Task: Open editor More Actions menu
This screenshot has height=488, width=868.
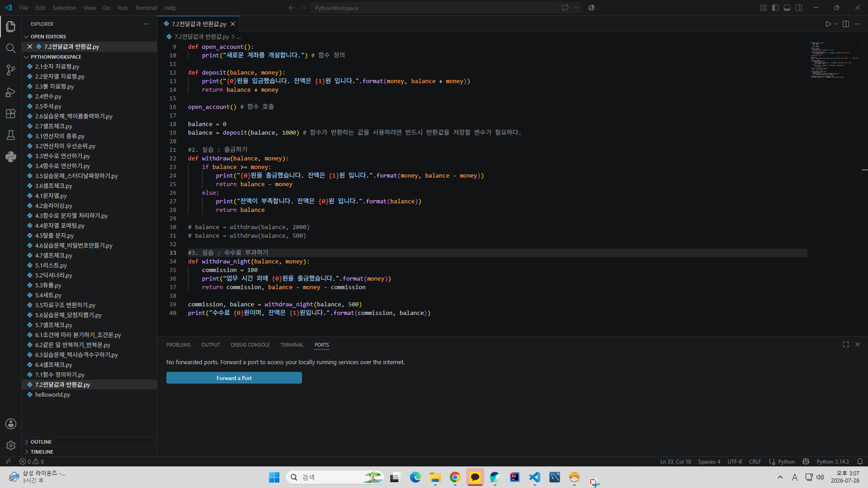Action: coord(858,24)
